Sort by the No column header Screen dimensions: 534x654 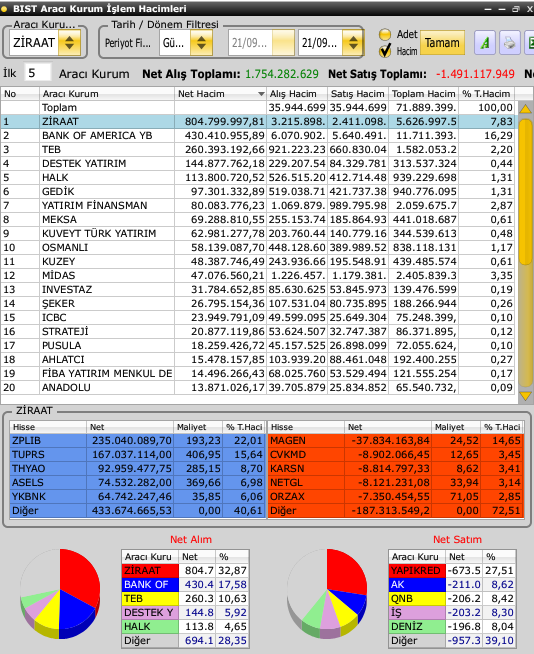[x=20, y=94]
